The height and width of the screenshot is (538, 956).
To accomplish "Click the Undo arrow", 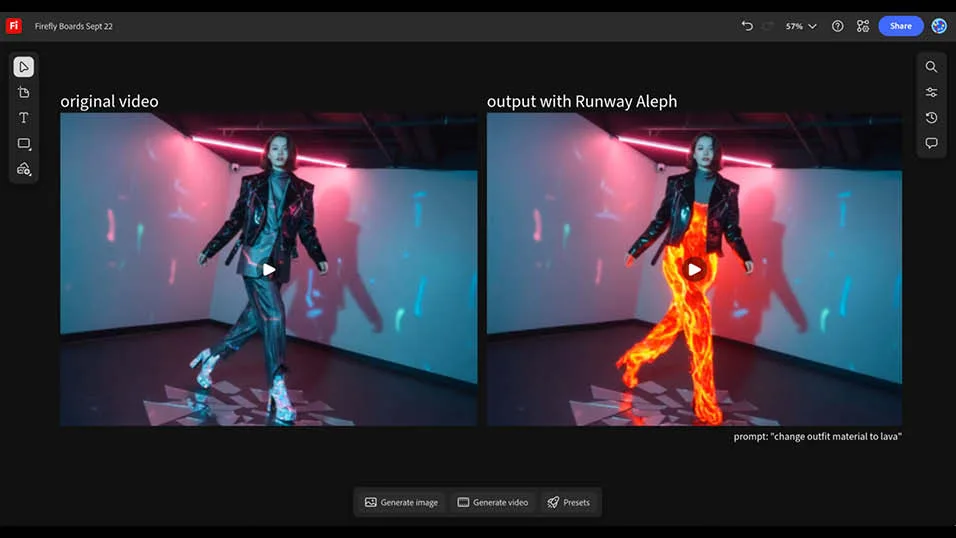I will tap(747, 26).
